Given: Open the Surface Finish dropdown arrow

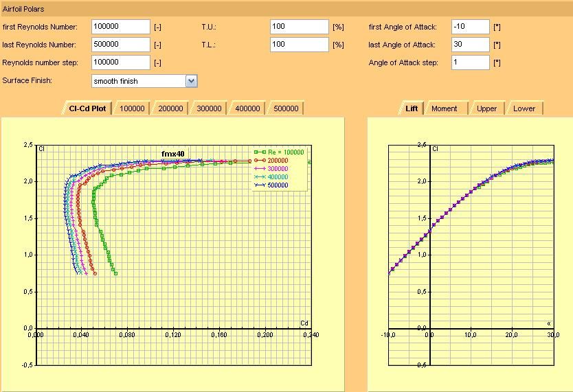Looking at the screenshot, I should point(191,81).
